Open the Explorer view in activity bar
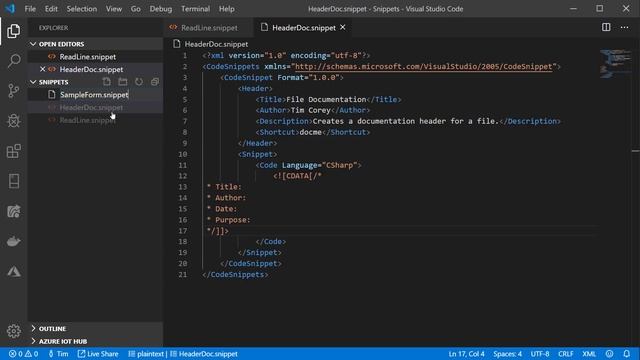This screenshot has width=640, height=360. pyautogui.click(x=13, y=31)
